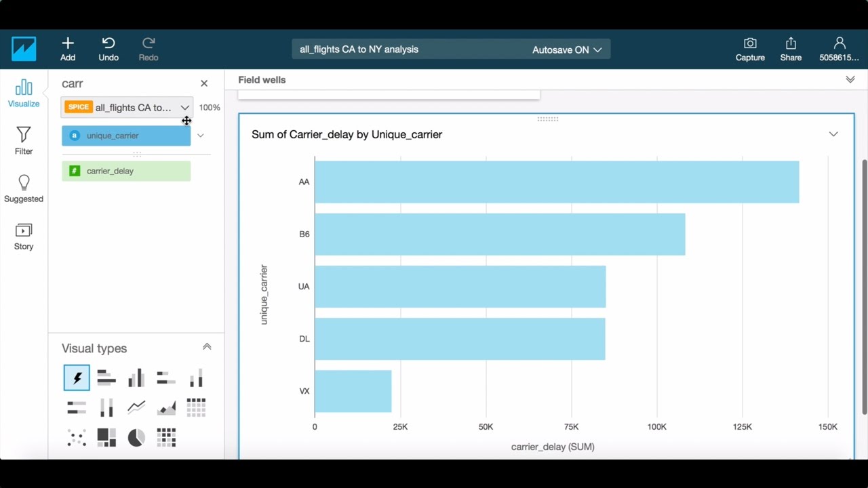Click the DL bar in chart
This screenshot has width=868, height=488.
[460, 338]
